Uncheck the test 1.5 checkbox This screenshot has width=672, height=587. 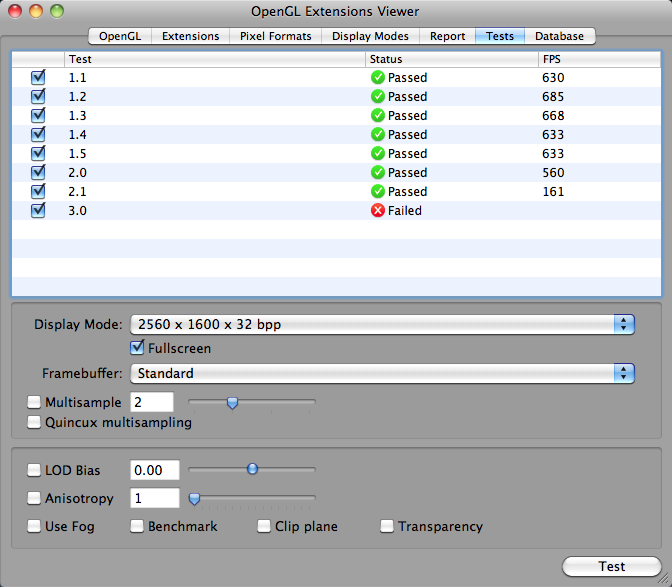pos(38,153)
